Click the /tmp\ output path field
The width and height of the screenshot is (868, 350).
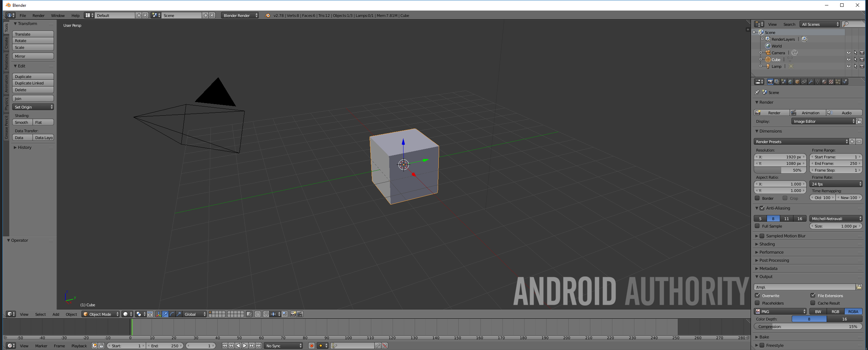point(804,287)
